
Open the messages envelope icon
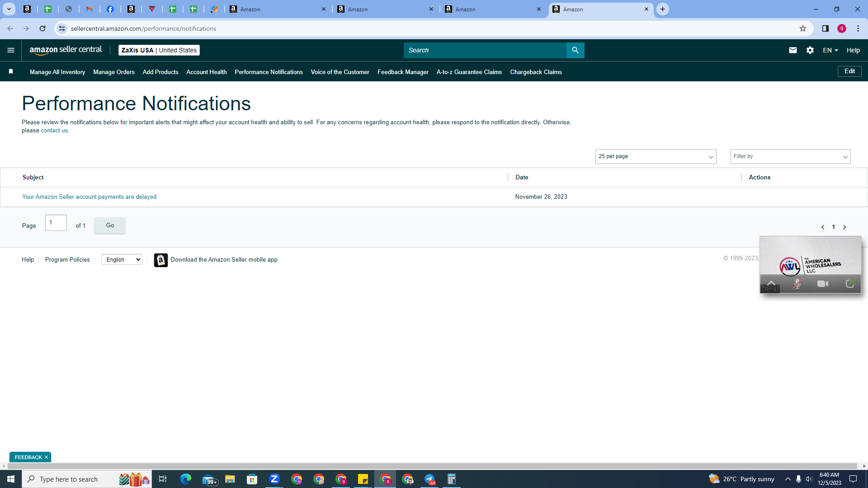coord(793,50)
